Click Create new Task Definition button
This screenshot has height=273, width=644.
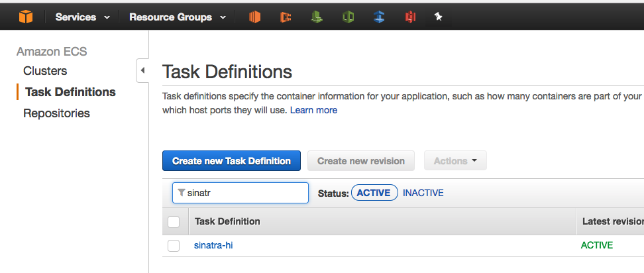click(231, 160)
